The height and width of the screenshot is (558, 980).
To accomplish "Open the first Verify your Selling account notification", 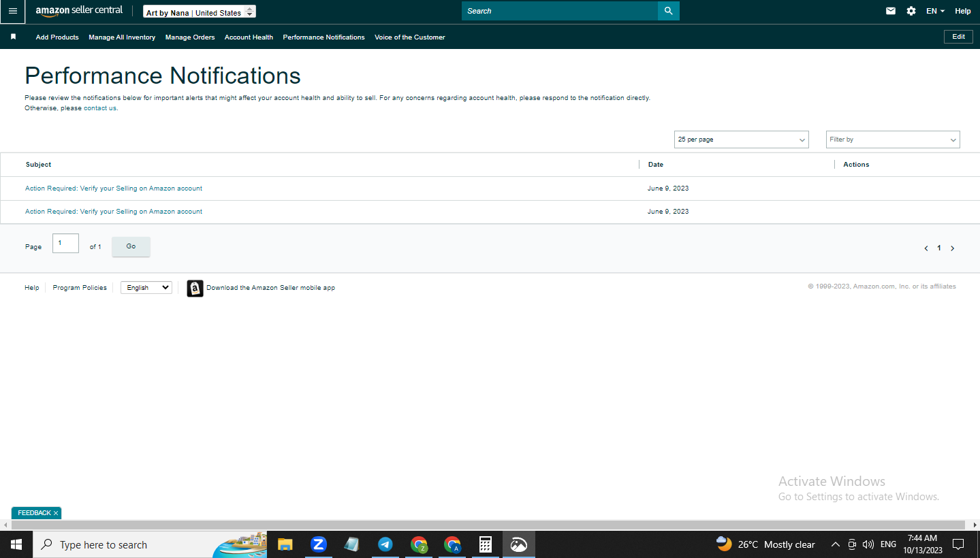I will coord(114,188).
